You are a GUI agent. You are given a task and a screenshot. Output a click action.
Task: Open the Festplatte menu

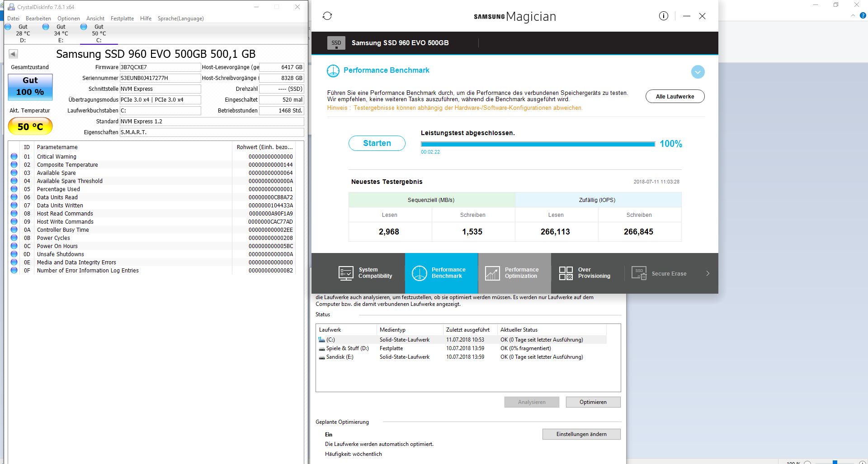[122, 19]
